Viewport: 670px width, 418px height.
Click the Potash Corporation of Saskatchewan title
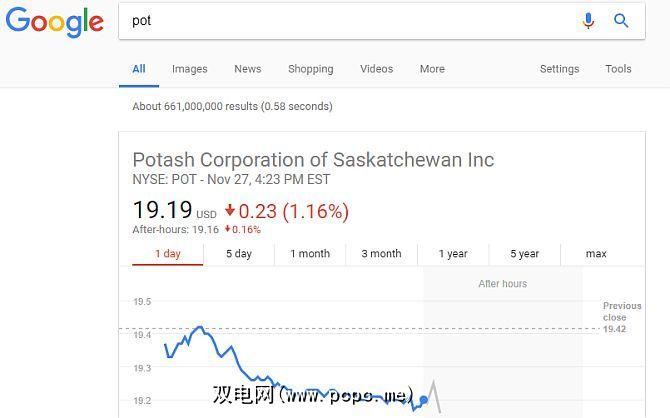pyautogui.click(x=313, y=160)
